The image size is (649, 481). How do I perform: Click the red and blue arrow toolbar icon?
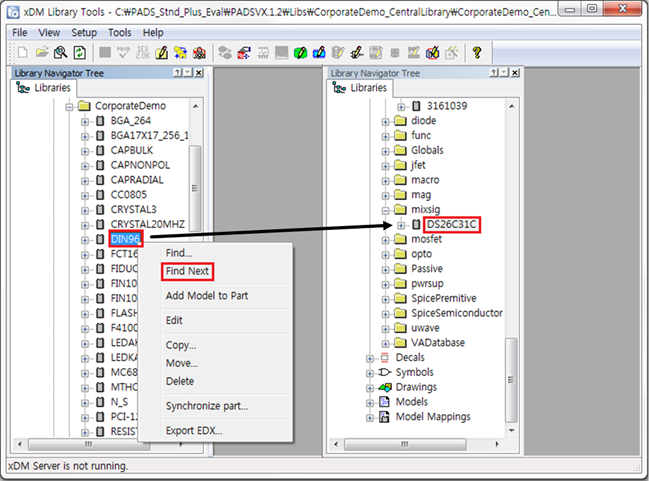coord(244,53)
